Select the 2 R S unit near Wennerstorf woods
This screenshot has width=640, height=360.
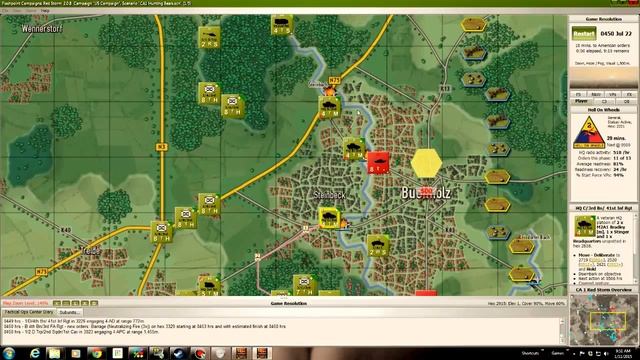coord(210,38)
